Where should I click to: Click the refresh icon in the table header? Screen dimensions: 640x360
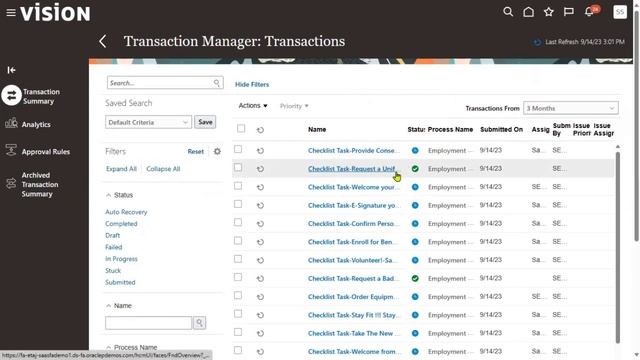click(x=260, y=130)
